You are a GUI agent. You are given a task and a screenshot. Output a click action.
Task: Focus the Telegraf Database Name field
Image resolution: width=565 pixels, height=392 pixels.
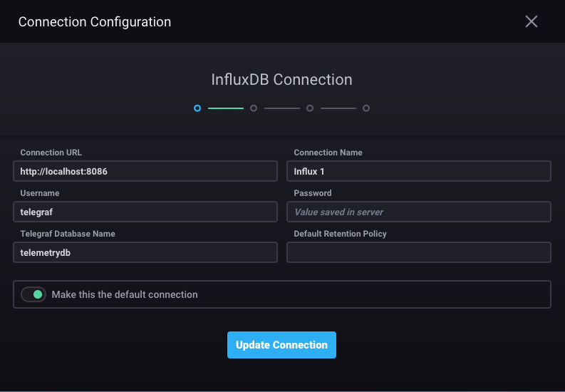[x=145, y=252]
